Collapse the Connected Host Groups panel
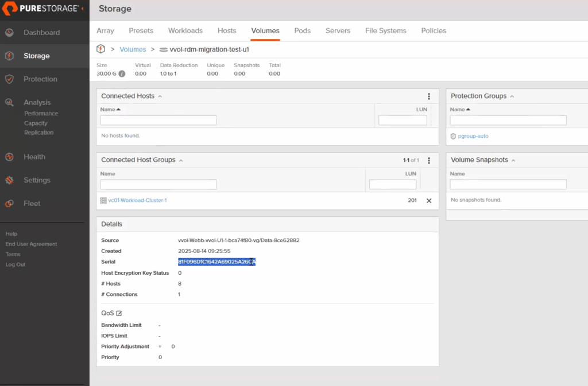Viewport: 588px width, 386px height. (x=181, y=161)
